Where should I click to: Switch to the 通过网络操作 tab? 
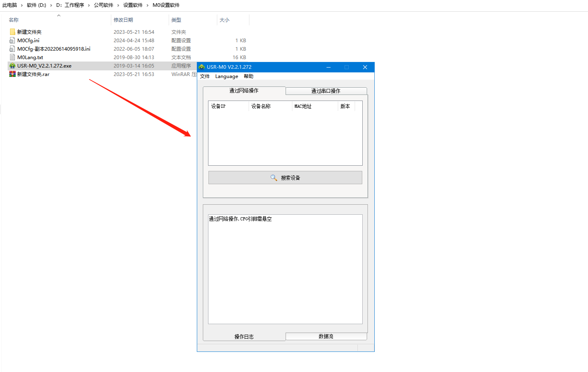[x=244, y=90]
